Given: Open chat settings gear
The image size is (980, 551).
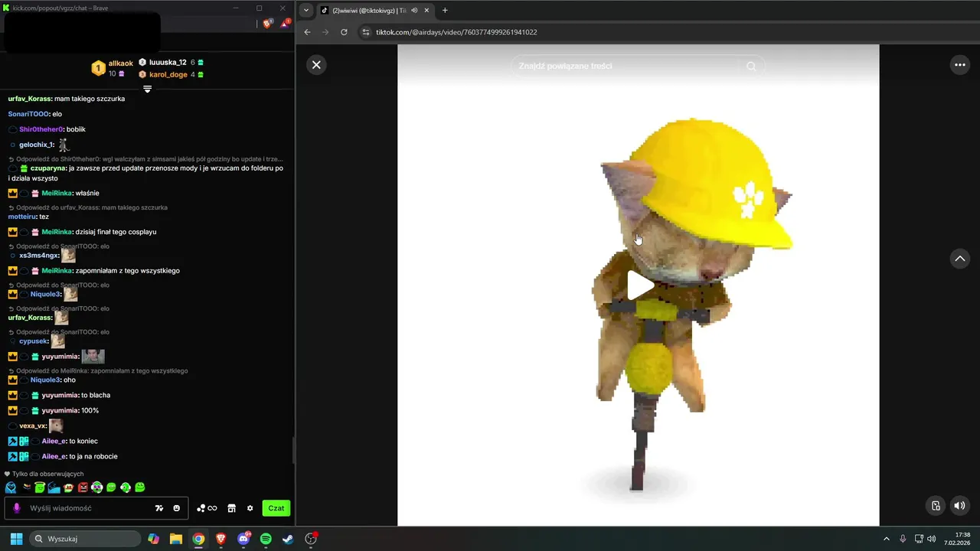Looking at the screenshot, I should tap(250, 508).
